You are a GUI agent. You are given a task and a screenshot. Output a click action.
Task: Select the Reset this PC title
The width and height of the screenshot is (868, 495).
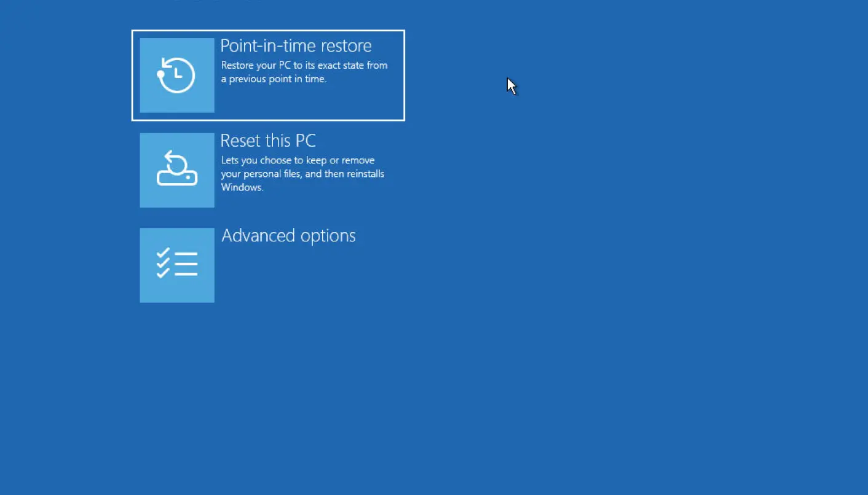tap(268, 141)
